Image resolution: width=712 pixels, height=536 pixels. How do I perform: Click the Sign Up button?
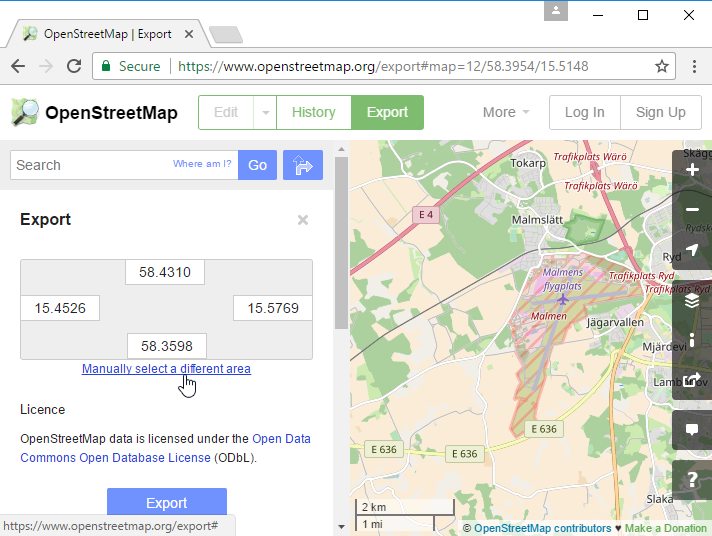[661, 112]
